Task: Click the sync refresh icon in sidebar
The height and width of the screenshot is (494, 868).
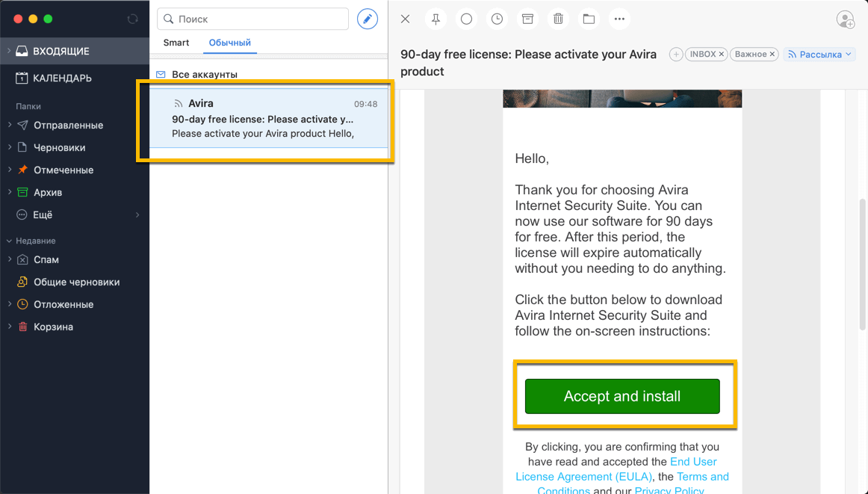Action: pyautogui.click(x=132, y=19)
